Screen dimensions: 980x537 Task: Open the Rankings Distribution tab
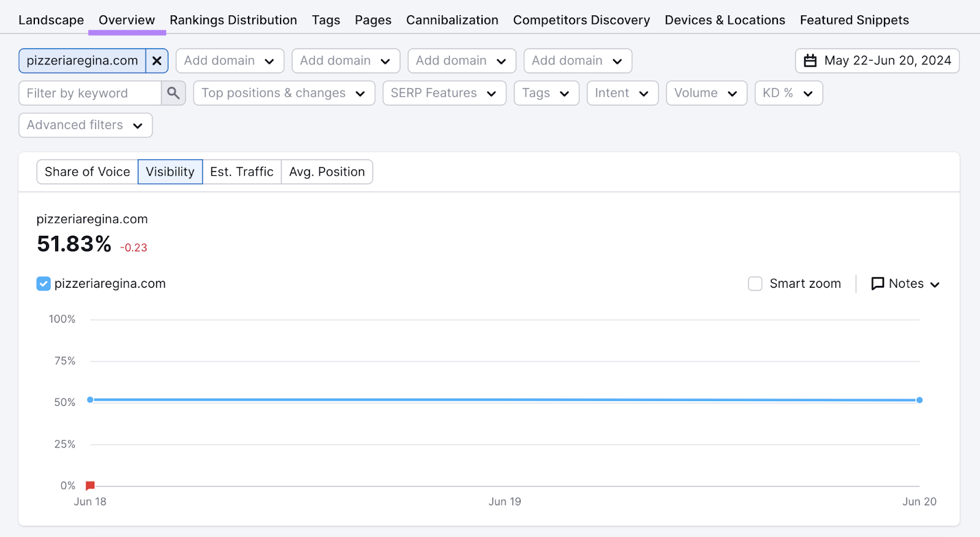(233, 20)
